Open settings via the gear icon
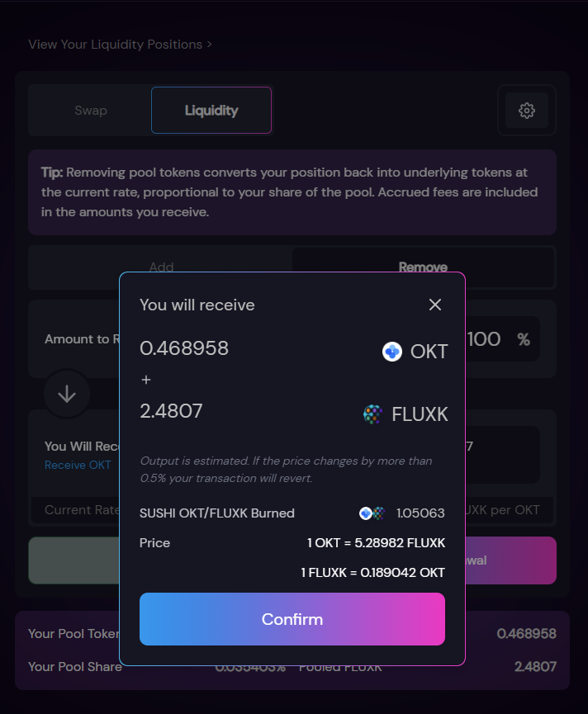This screenshot has height=714, width=588. point(527,111)
